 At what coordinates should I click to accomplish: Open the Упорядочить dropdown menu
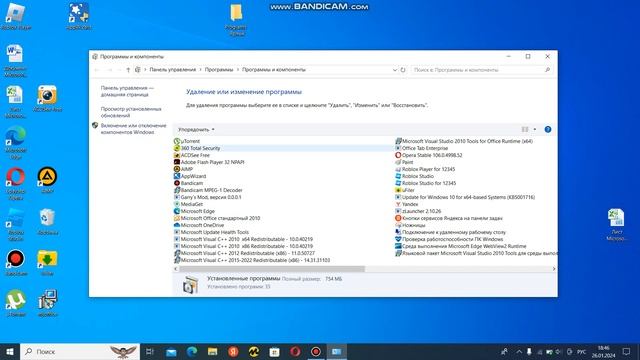[x=196, y=129]
